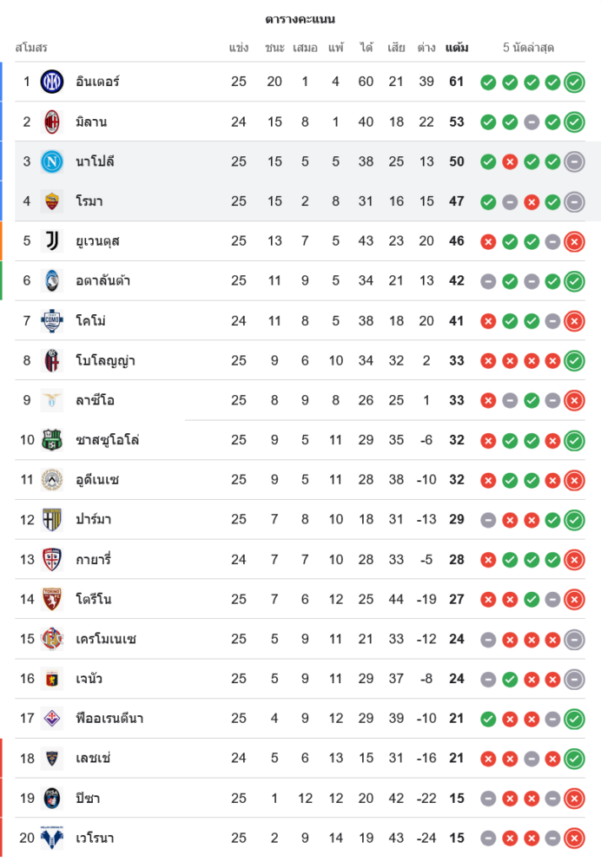The image size is (601, 868).
Task: Click the Napoli club logo
Action: (52, 161)
